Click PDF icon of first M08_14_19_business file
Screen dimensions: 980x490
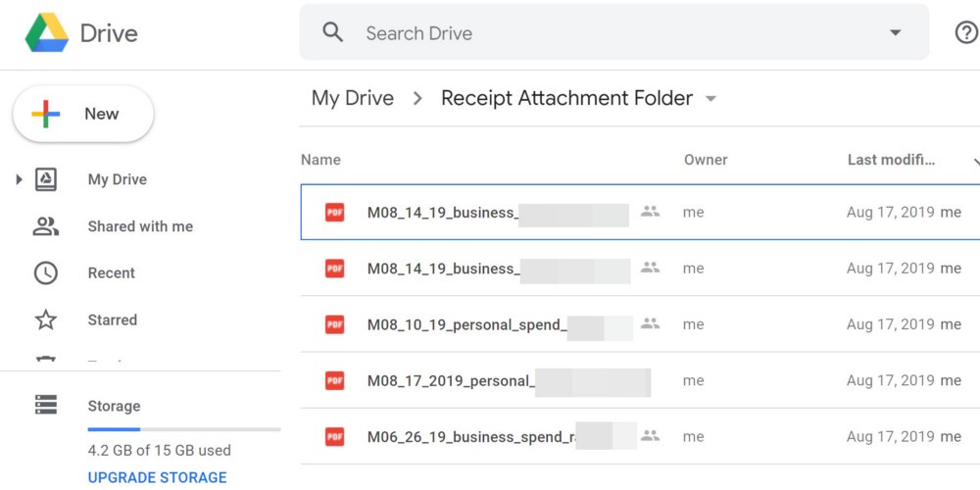pyautogui.click(x=334, y=213)
